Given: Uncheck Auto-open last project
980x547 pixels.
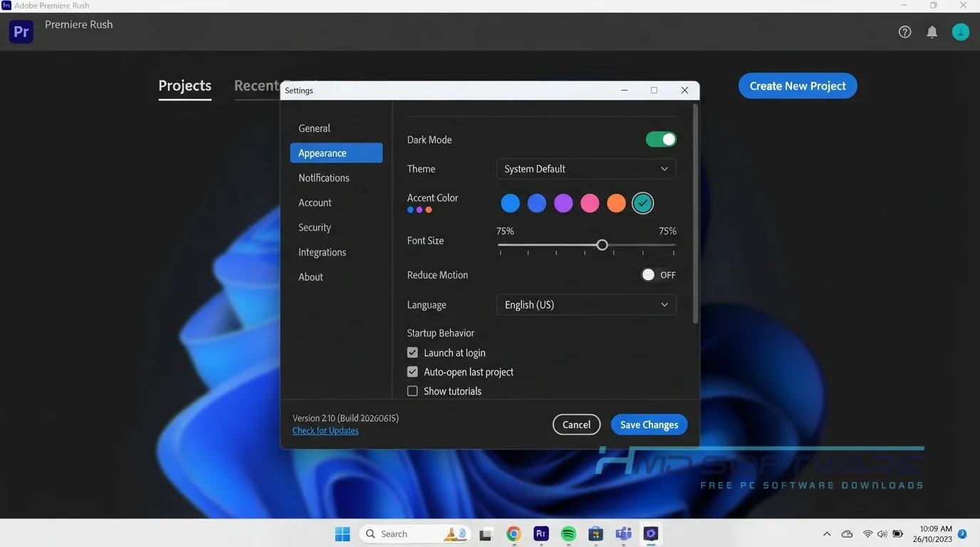Looking at the screenshot, I should tap(412, 372).
